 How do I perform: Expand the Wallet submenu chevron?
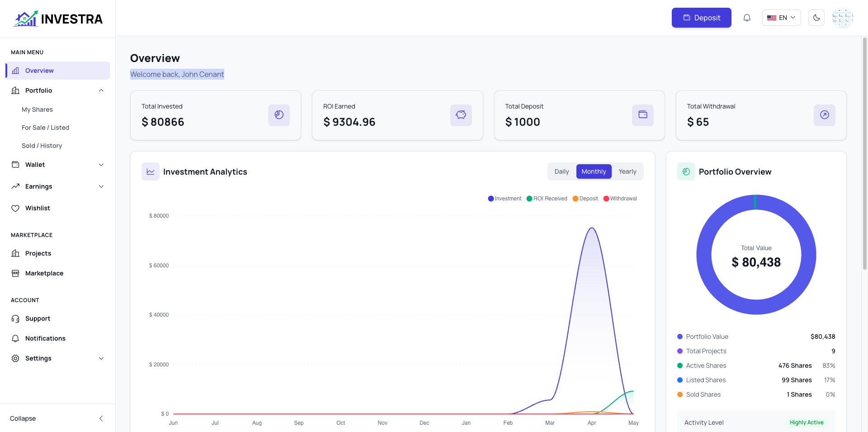click(101, 165)
